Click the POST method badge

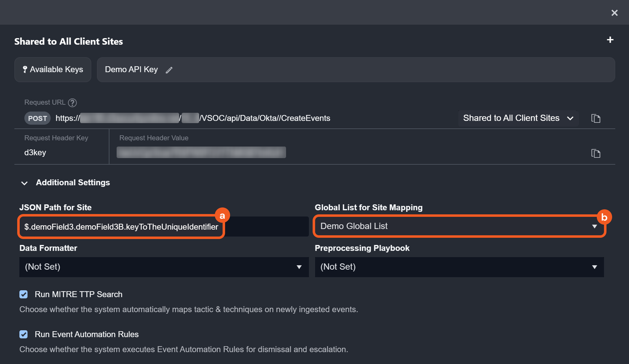pyautogui.click(x=38, y=118)
